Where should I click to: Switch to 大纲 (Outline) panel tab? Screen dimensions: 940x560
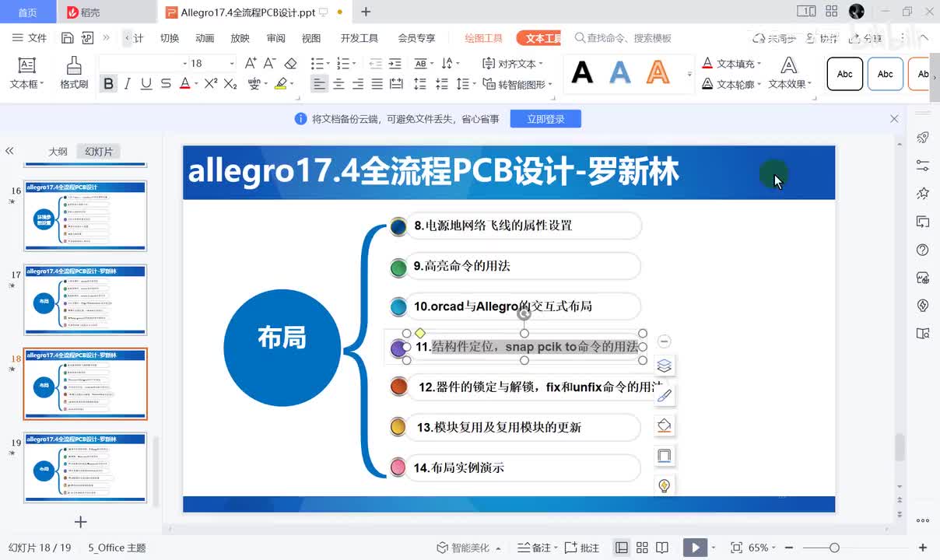click(58, 152)
